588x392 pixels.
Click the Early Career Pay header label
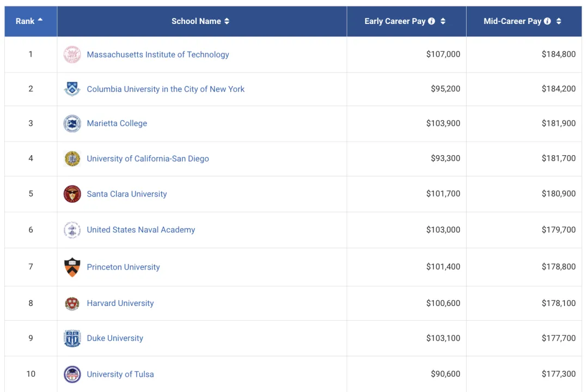coord(395,21)
